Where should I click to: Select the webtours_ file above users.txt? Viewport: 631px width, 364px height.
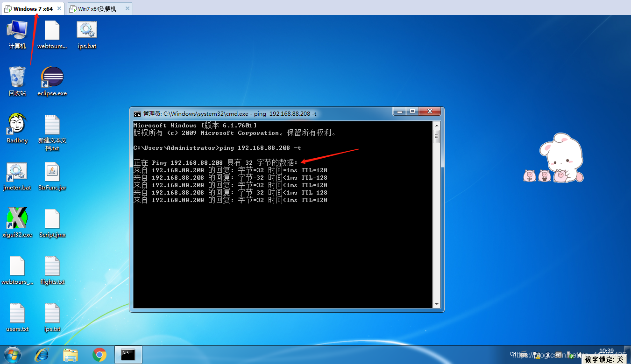click(17, 270)
